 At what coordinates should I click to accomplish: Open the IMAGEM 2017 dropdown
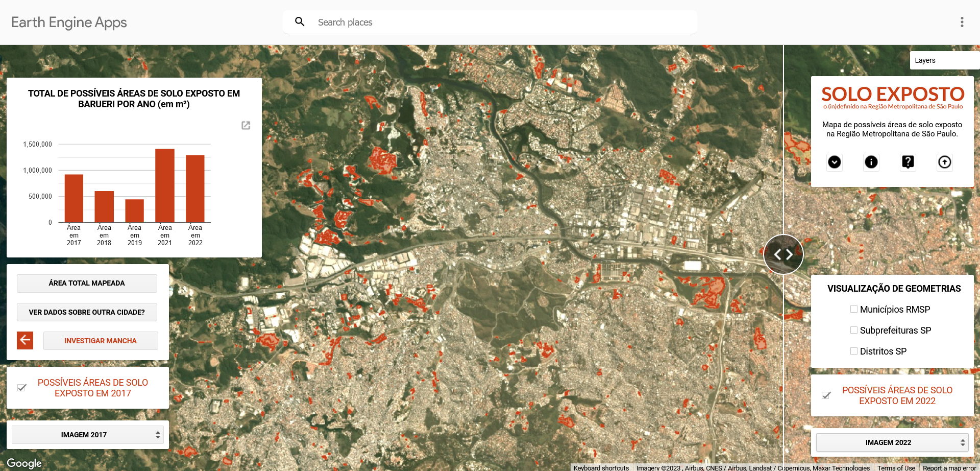88,435
